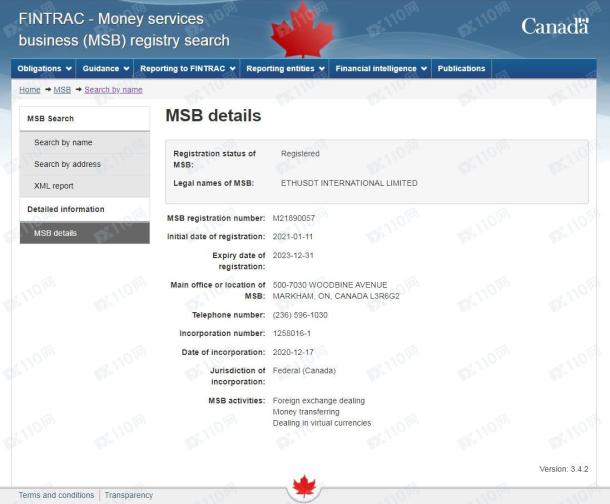Screen dimensions: 610x504
Task: Follow the Search by name breadcrumb
Action: (x=113, y=90)
